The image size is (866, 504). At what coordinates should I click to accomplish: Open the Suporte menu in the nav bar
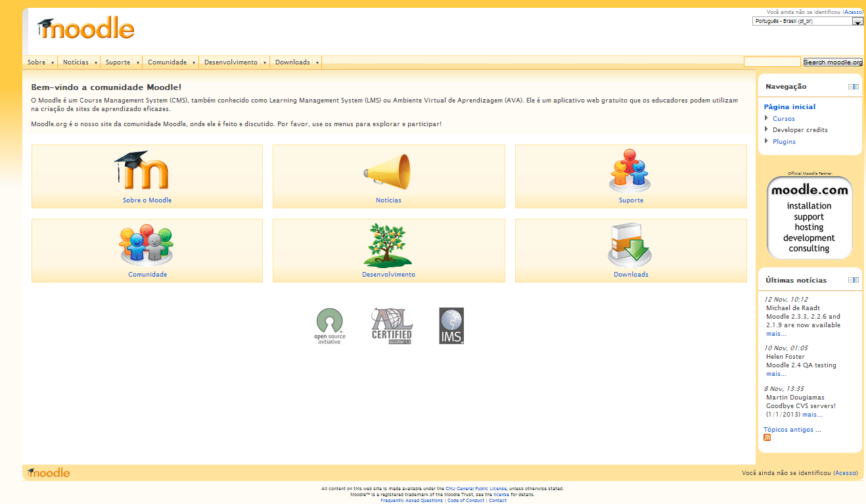pos(122,62)
